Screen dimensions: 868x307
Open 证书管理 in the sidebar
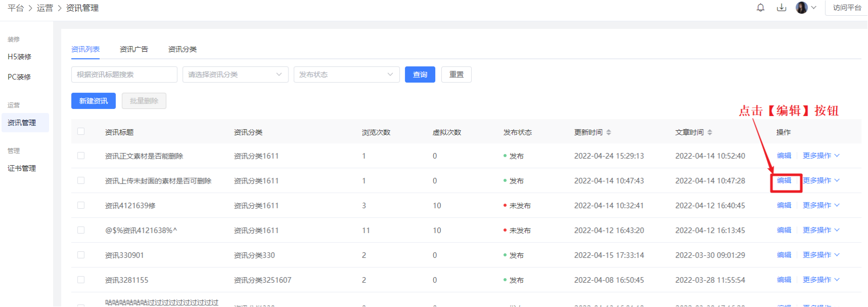22,168
